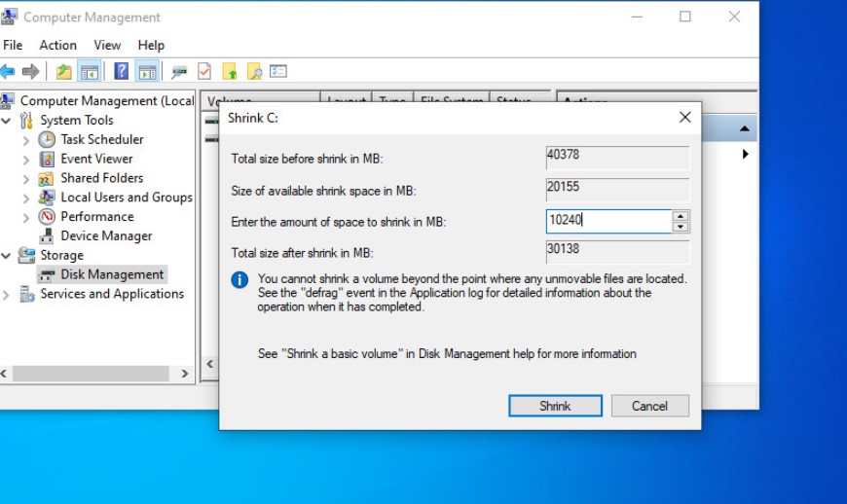Expand the Task Scheduler tree node
847x504 pixels.
tap(26, 140)
